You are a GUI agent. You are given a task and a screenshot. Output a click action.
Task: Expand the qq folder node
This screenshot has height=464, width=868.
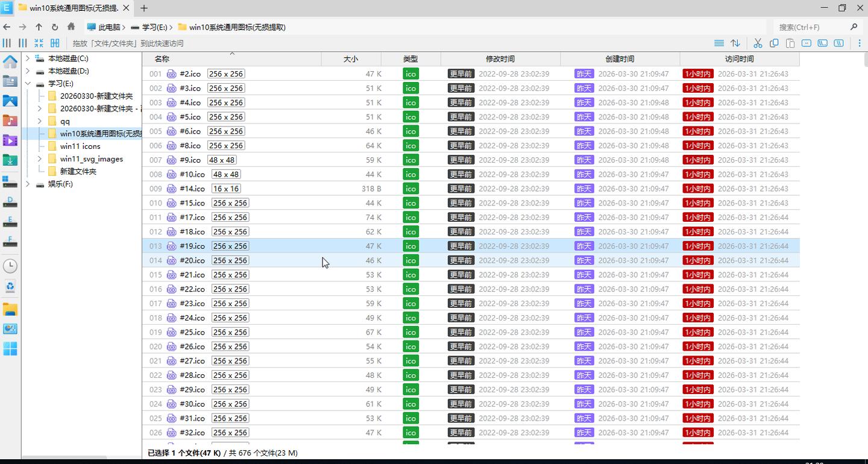point(40,121)
